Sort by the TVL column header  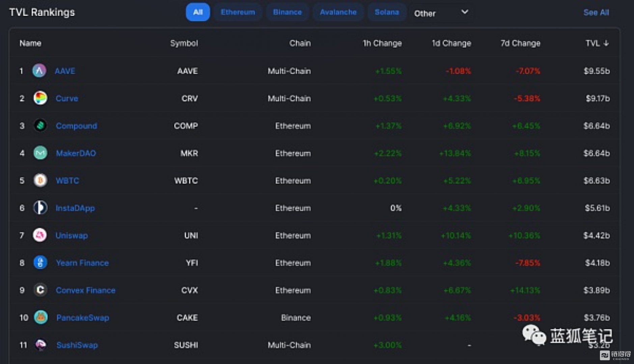(x=592, y=43)
